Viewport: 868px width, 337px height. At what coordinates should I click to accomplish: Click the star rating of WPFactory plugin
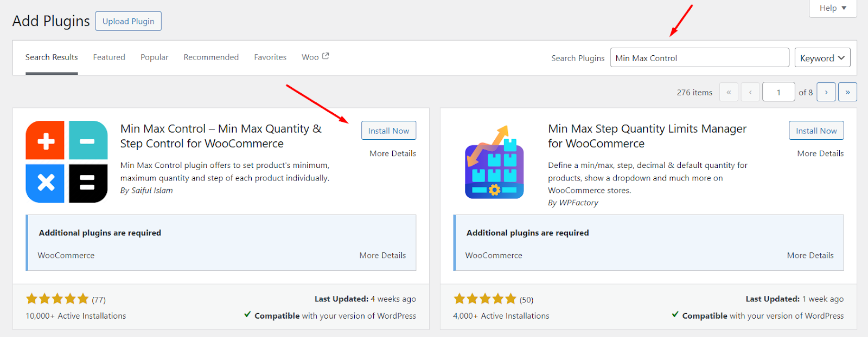click(484, 299)
